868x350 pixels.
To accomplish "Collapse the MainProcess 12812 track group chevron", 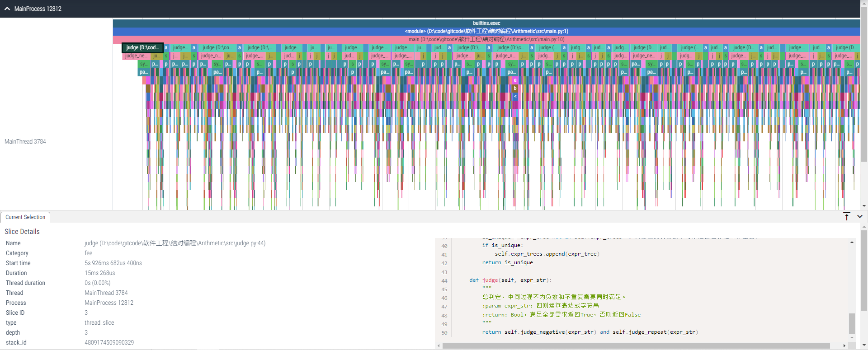I will [x=7, y=9].
